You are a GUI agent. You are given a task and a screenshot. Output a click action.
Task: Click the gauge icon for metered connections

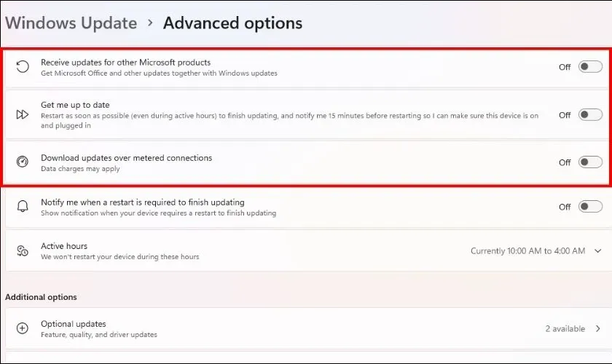(23, 162)
